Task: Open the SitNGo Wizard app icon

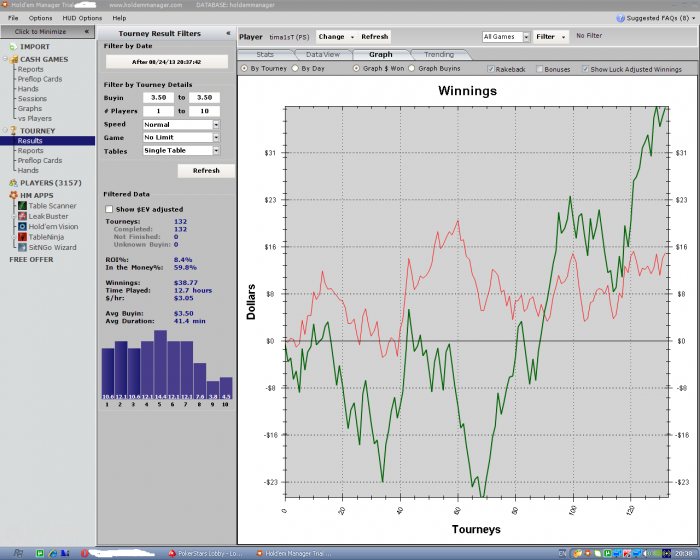Action: click(x=20, y=247)
